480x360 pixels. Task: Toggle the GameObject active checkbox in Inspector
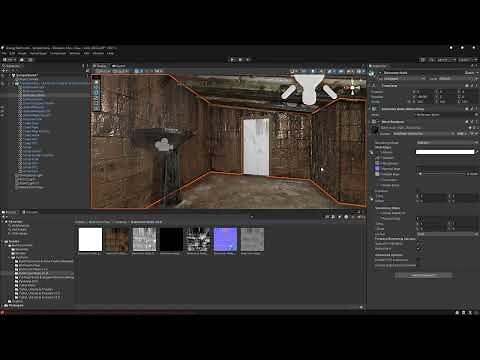379,73
